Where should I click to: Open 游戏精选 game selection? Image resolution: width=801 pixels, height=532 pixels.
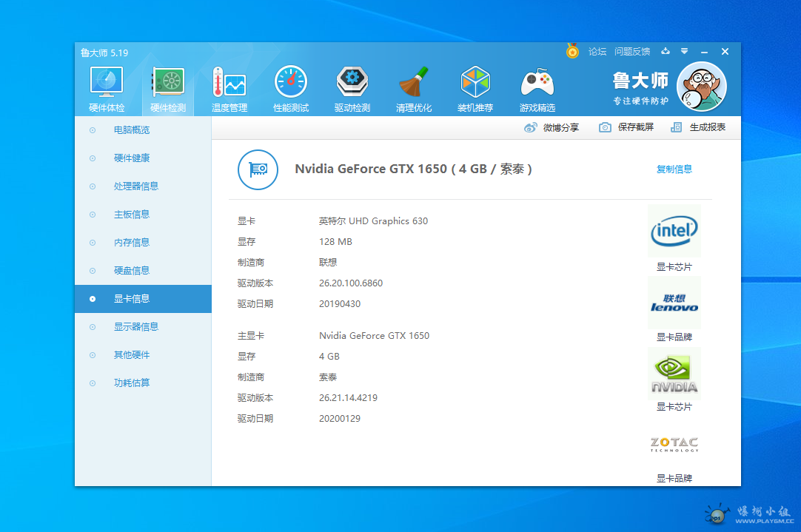(x=537, y=90)
